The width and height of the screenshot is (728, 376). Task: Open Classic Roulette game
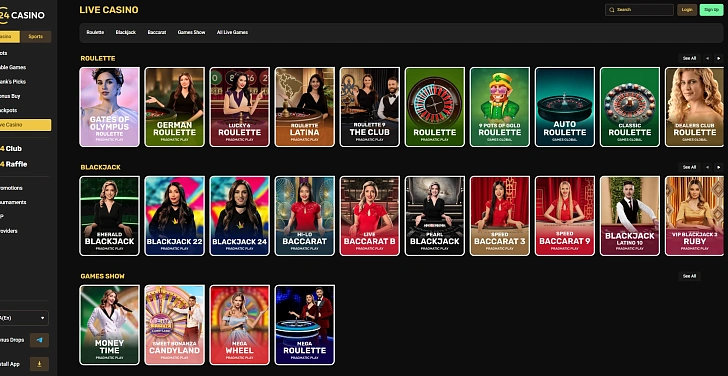pos(630,107)
